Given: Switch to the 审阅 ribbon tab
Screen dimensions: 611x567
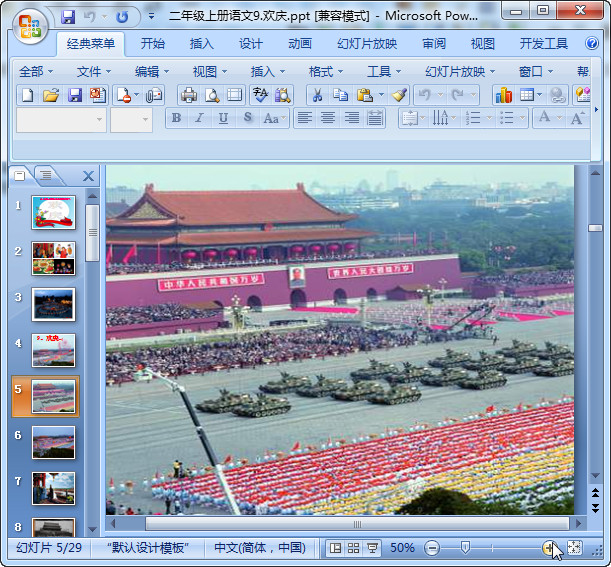Looking at the screenshot, I should pyautogui.click(x=434, y=43).
